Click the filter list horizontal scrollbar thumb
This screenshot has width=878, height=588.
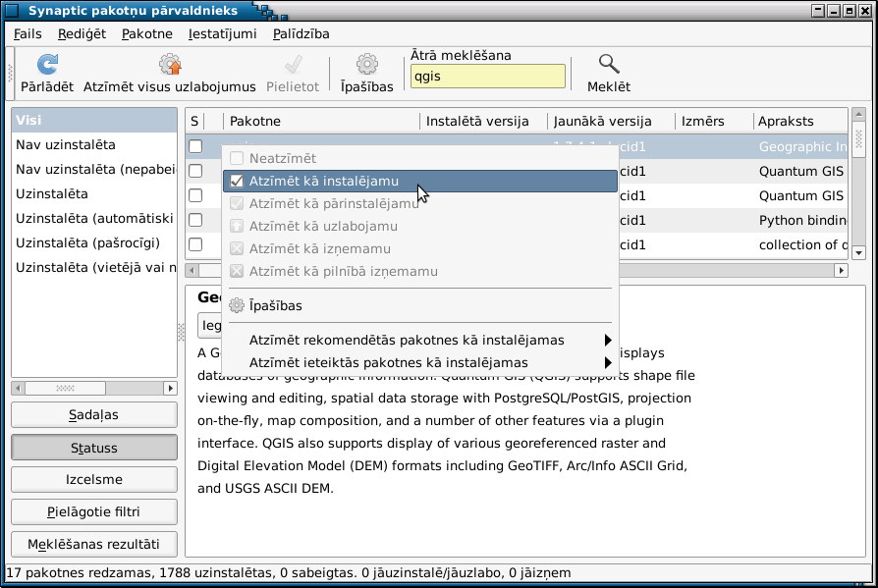point(66,389)
